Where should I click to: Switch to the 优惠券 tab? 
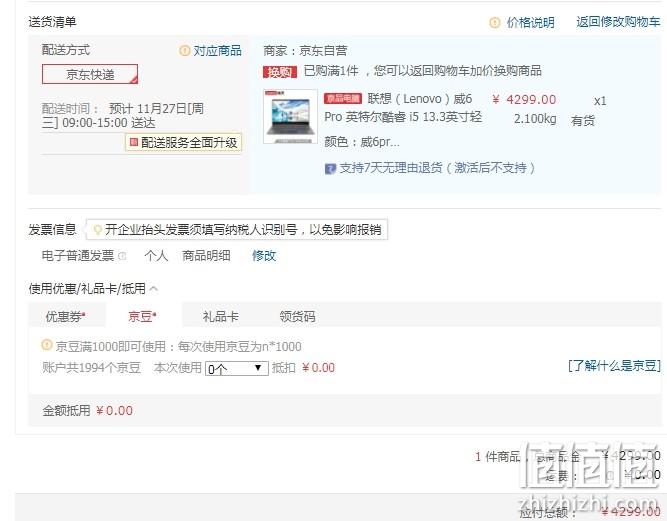point(66,316)
